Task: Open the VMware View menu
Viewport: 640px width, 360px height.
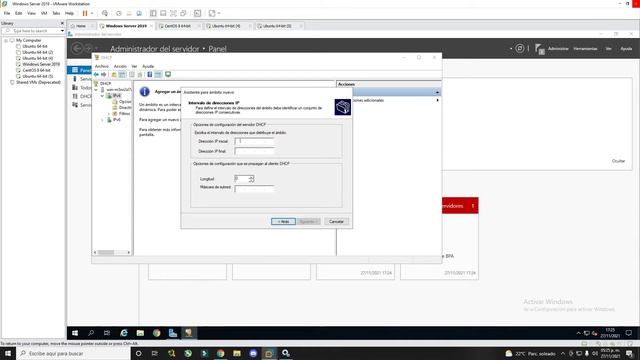Action: 31,13
